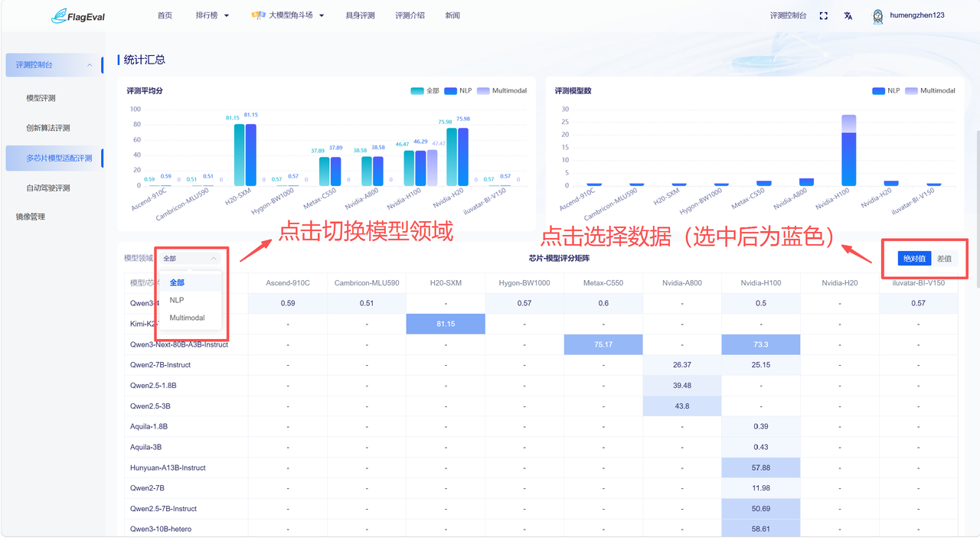
Task: Click the Qwen3-10B-hetero row label
Action: coord(161,529)
